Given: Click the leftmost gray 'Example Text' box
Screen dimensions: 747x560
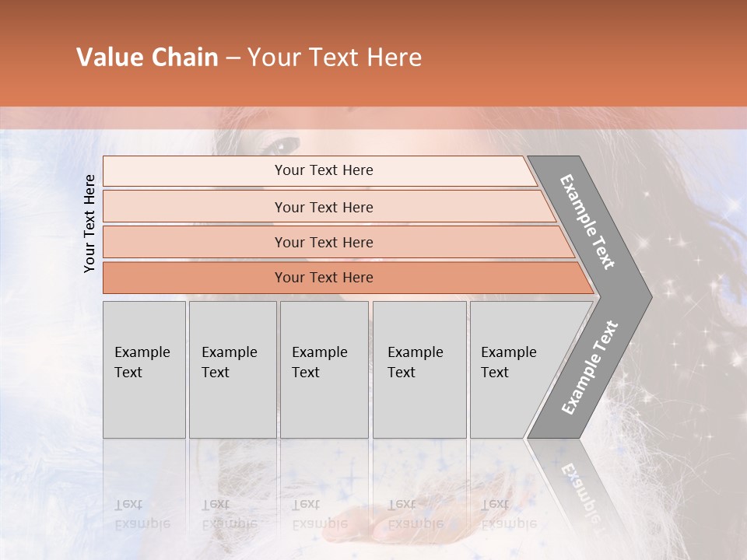Looking at the screenshot, I should click(144, 369).
